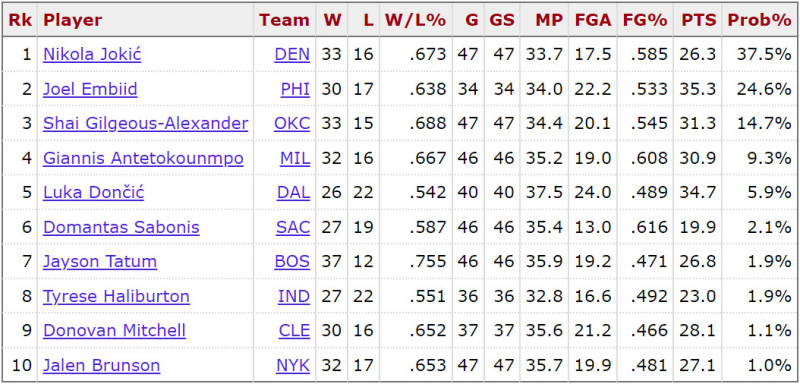800x384 pixels.
Task: Select Donovan Mitchell player link
Action: pos(114,330)
